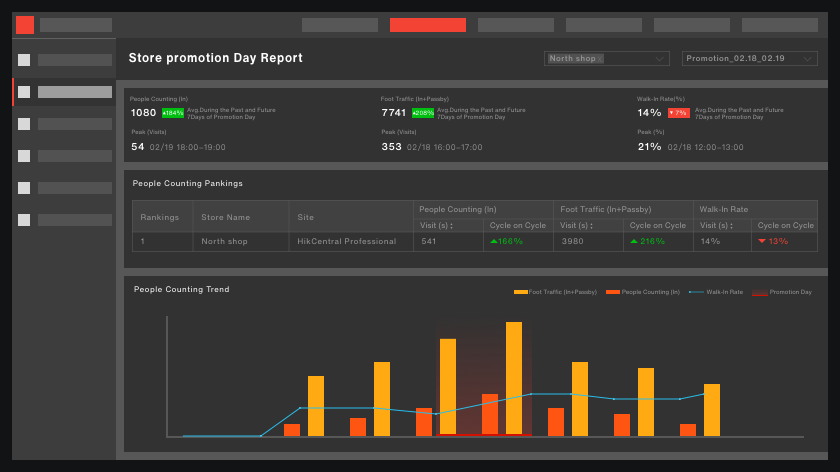
Task: Click the Promotion Day legend swatch
Action: [759, 292]
